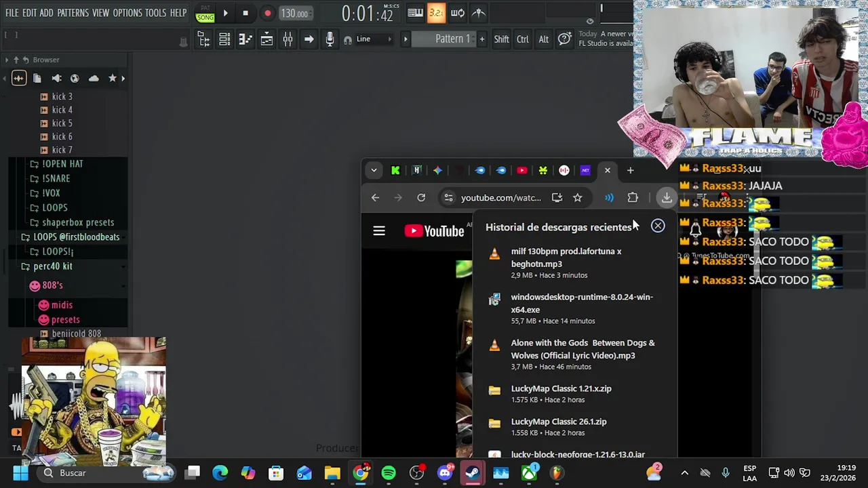Click the arrow left of Pattern 1
The width and height of the screenshot is (868, 488).
coord(406,39)
